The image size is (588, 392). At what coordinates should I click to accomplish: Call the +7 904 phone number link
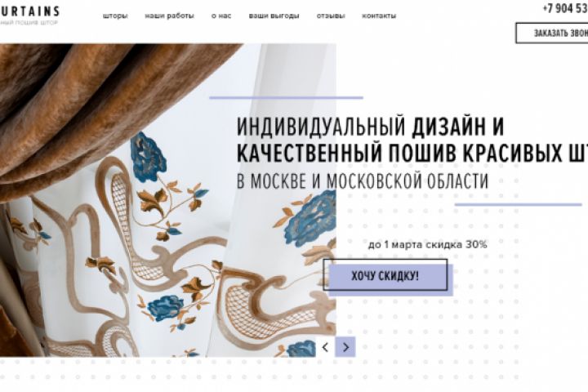565,8
